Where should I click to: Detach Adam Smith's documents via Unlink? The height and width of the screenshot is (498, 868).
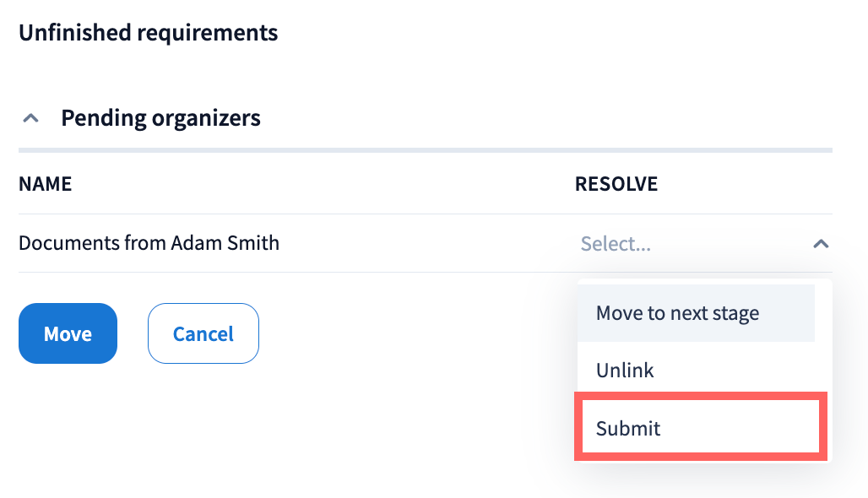(x=625, y=370)
